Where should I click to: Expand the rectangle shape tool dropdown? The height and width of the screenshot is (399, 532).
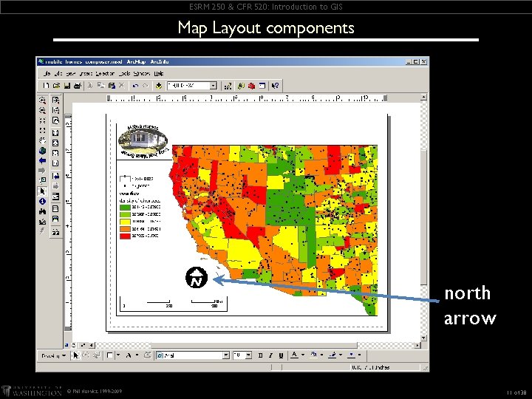pyautogui.click(x=118, y=355)
